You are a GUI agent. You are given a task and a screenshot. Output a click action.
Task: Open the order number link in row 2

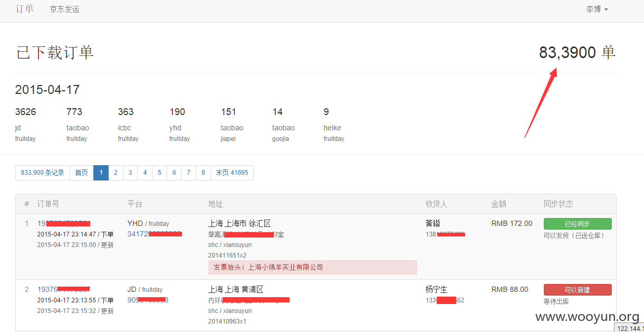[x=64, y=289]
